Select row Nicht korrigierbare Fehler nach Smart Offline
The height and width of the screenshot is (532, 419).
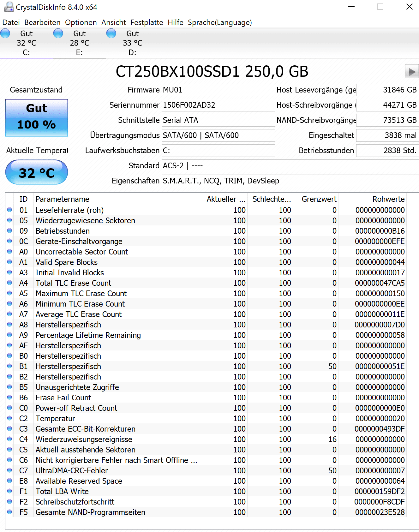click(206, 460)
